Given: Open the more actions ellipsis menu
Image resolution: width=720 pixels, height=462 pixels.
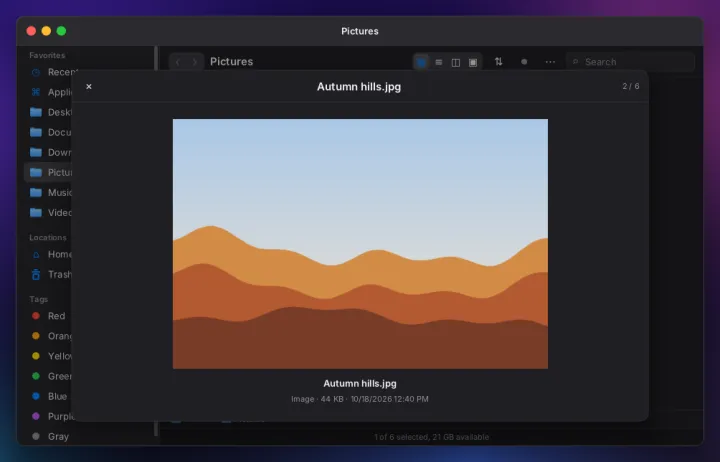Looking at the screenshot, I should (550, 62).
